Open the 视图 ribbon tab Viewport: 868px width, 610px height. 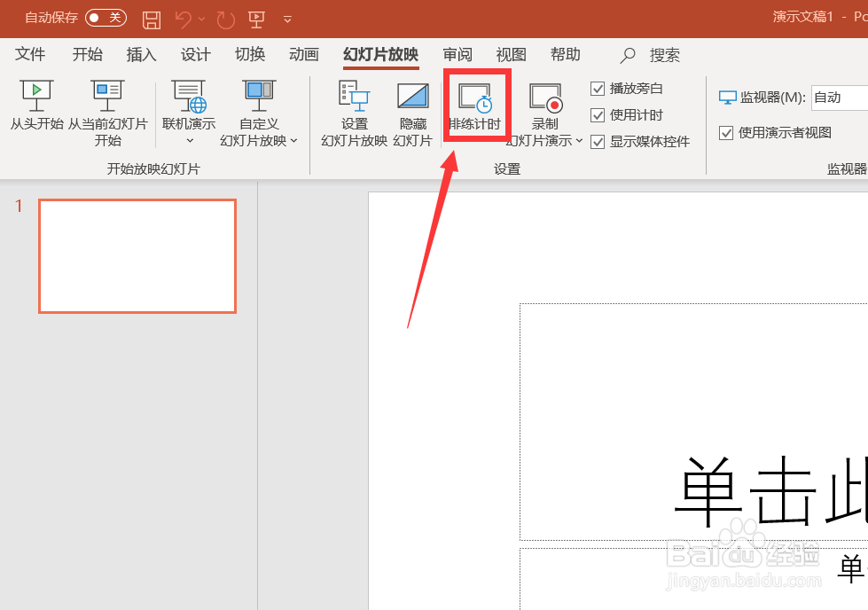[x=511, y=54]
